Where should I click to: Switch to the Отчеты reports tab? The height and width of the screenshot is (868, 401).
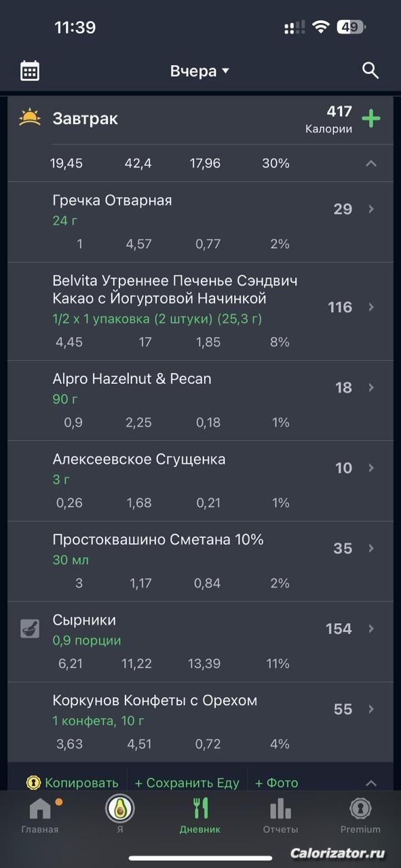[x=280, y=816]
